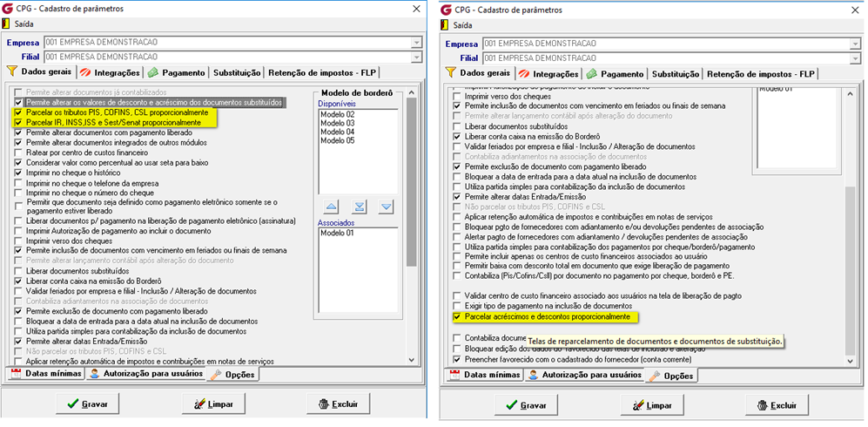868x427 pixels.
Task: Expand Filial dropdown in left window
Action: (x=416, y=57)
